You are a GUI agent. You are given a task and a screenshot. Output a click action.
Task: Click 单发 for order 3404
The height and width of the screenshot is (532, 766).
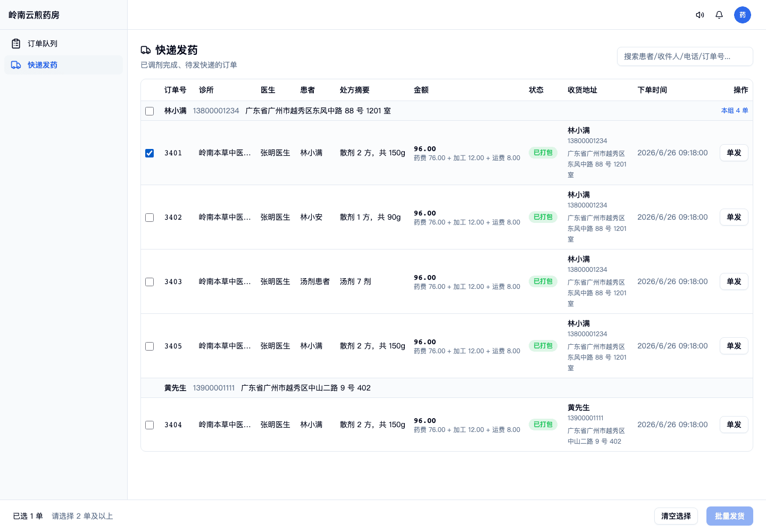click(734, 425)
